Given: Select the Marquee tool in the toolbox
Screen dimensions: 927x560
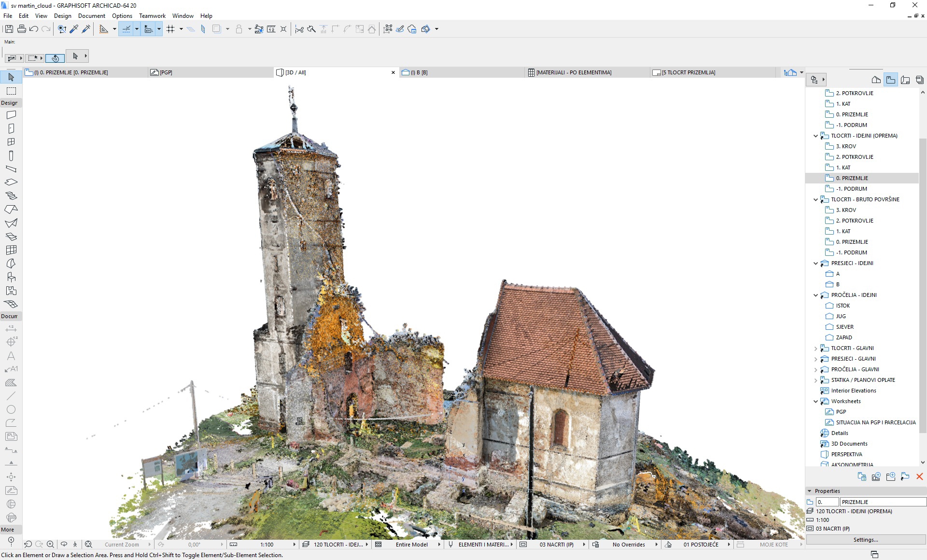Looking at the screenshot, I should pos(11,91).
